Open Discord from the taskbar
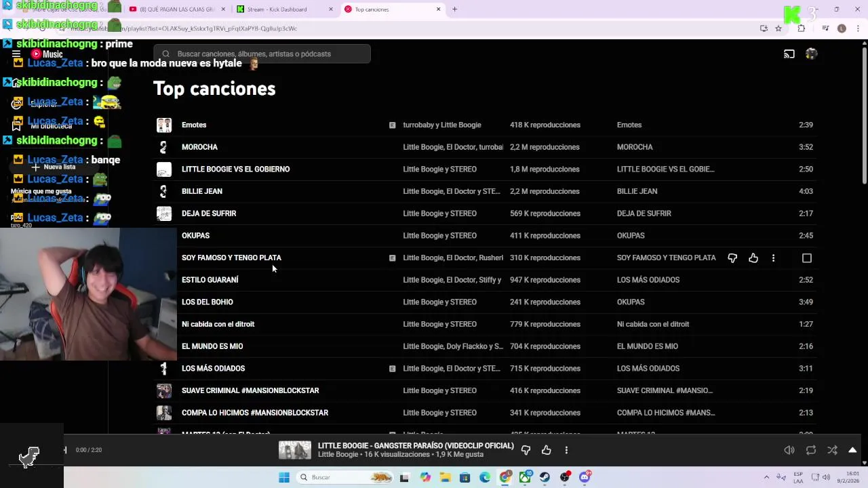The height and width of the screenshot is (488, 868). click(x=585, y=477)
